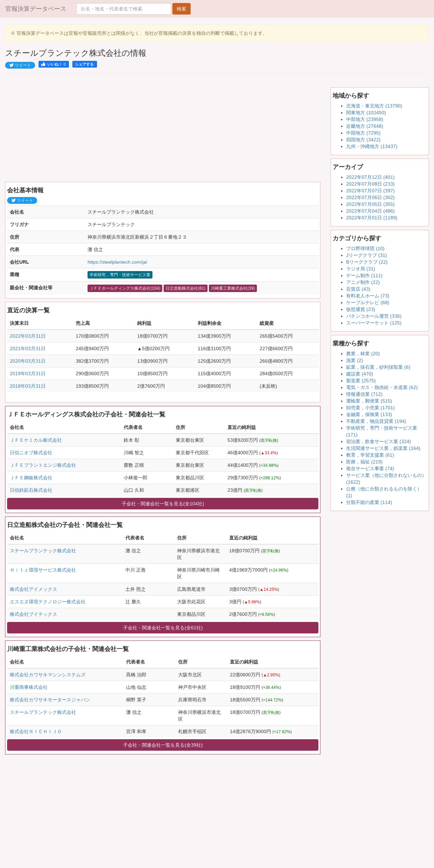Open 株式会社ブイテックス company page
Screen dimensions: 434x868
click(x=33, y=614)
